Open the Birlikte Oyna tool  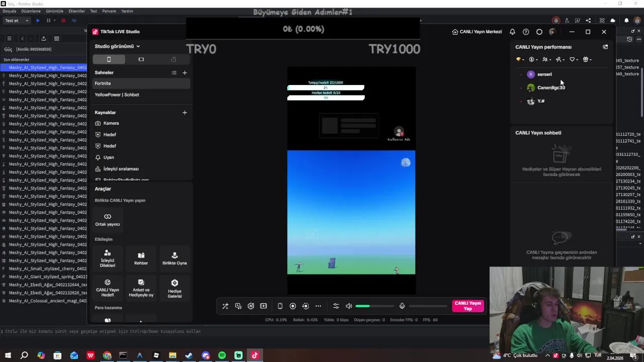click(x=175, y=259)
